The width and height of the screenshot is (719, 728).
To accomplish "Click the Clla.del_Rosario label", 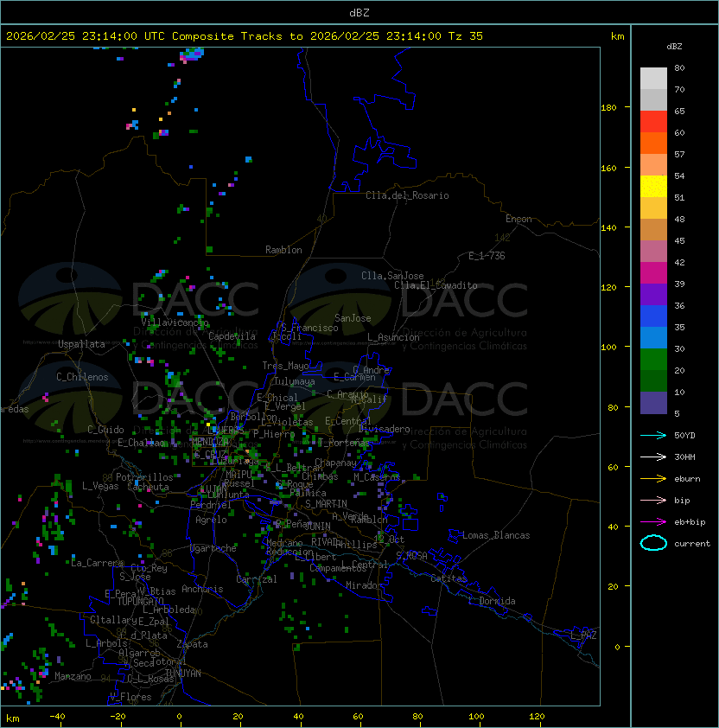I will tap(407, 195).
